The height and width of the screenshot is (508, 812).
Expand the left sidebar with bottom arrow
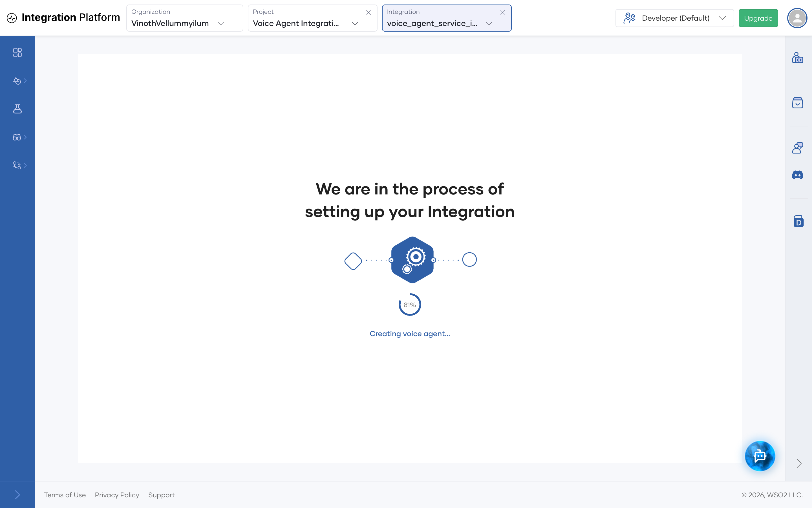[17, 494]
